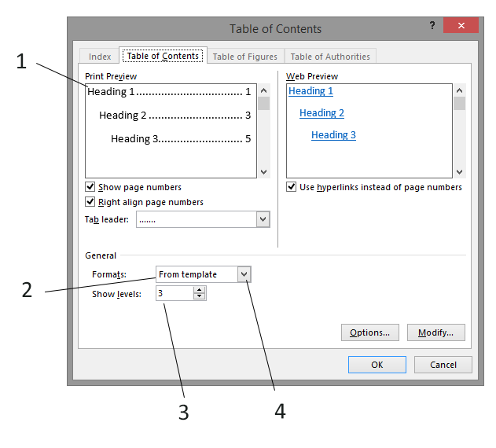Decrease Show levels with down arrow

[199, 296]
